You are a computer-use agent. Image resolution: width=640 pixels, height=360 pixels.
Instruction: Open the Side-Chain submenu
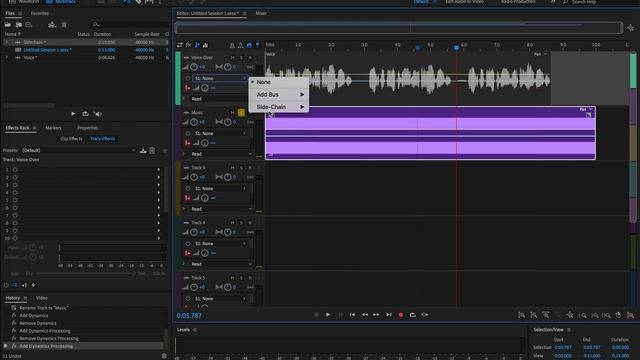click(x=279, y=107)
